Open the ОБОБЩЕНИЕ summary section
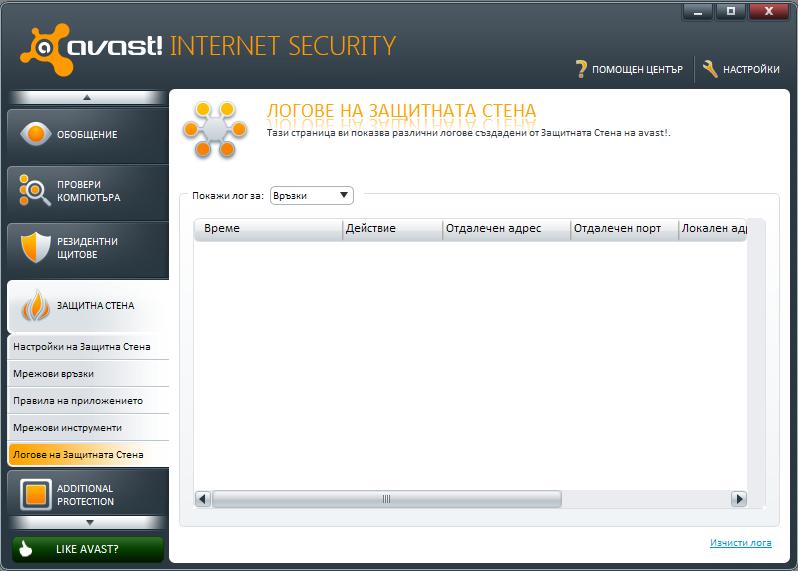Screen dimensions: 798x571 (x=88, y=135)
